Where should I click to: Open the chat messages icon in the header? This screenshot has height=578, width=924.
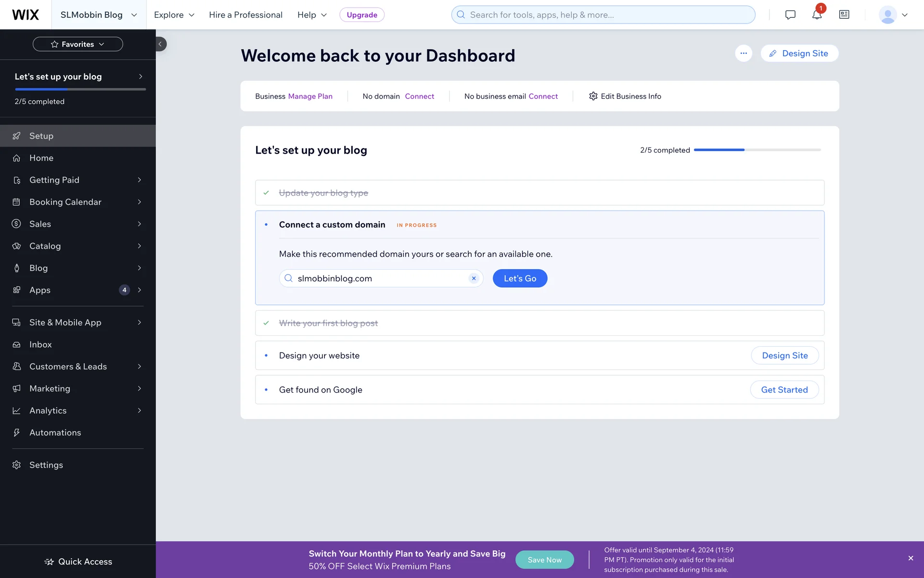[x=790, y=15]
